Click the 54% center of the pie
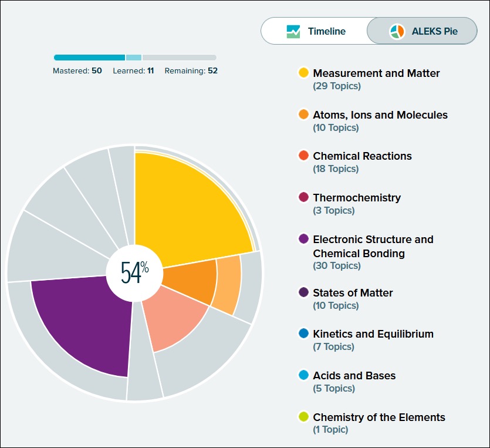The width and height of the screenshot is (490, 448). coord(134,273)
